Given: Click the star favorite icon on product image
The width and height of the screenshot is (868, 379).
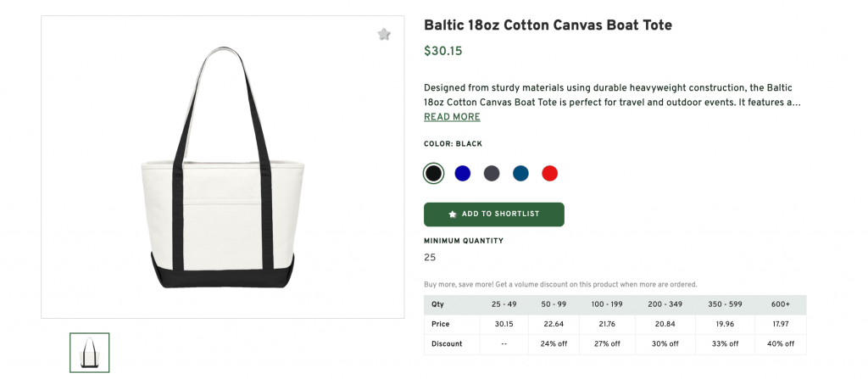Looking at the screenshot, I should pyautogui.click(x=384, y=35).
